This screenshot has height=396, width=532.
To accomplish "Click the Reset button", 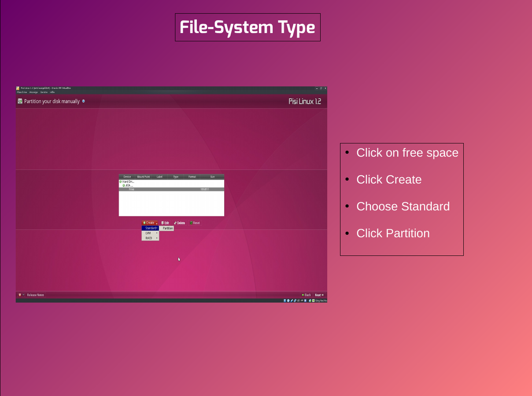I will coord(195,223).
